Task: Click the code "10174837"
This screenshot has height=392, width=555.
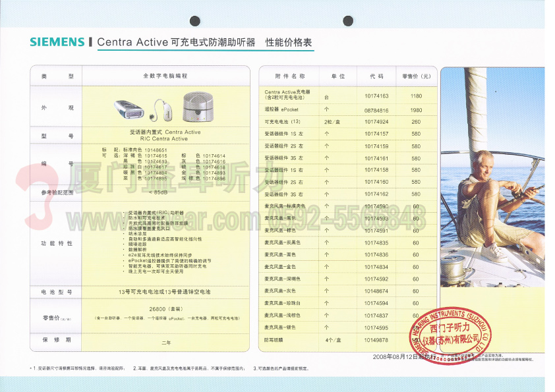Action: [376, 316]
